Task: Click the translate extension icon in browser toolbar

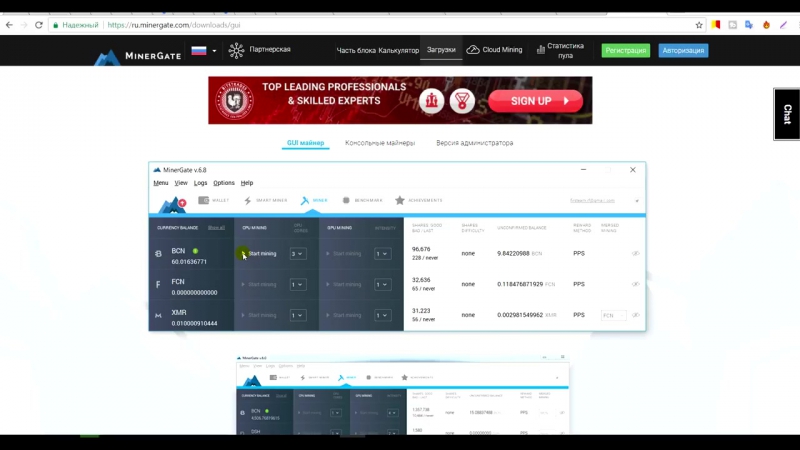Action: (749, 25)
